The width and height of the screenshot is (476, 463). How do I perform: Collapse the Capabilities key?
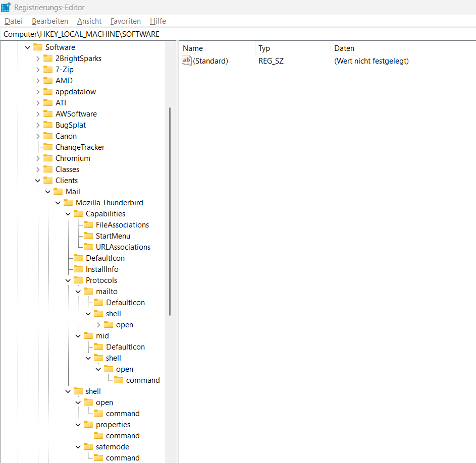[68, 214]
